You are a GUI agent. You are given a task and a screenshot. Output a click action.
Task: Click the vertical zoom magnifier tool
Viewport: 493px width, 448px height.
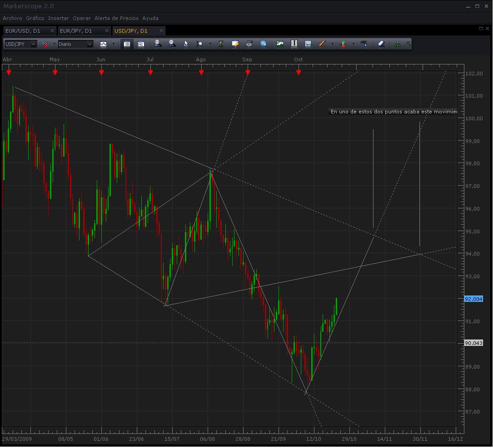coord(199,44)
